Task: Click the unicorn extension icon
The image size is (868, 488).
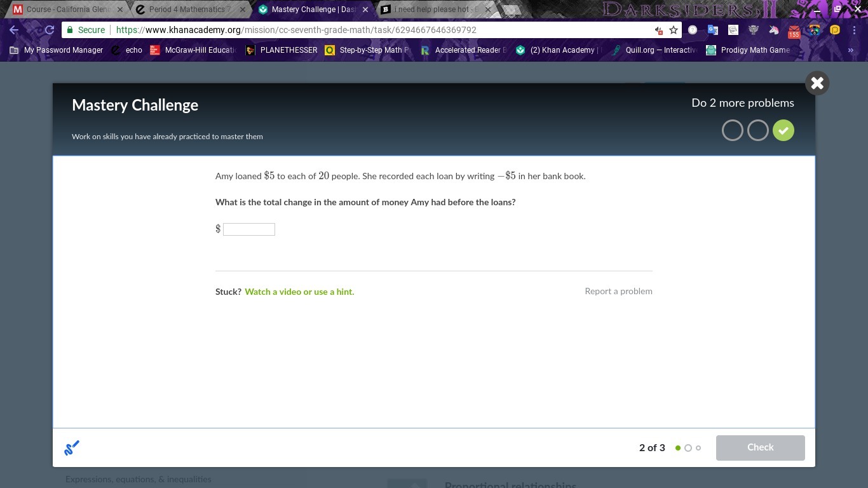Action: 773,30
